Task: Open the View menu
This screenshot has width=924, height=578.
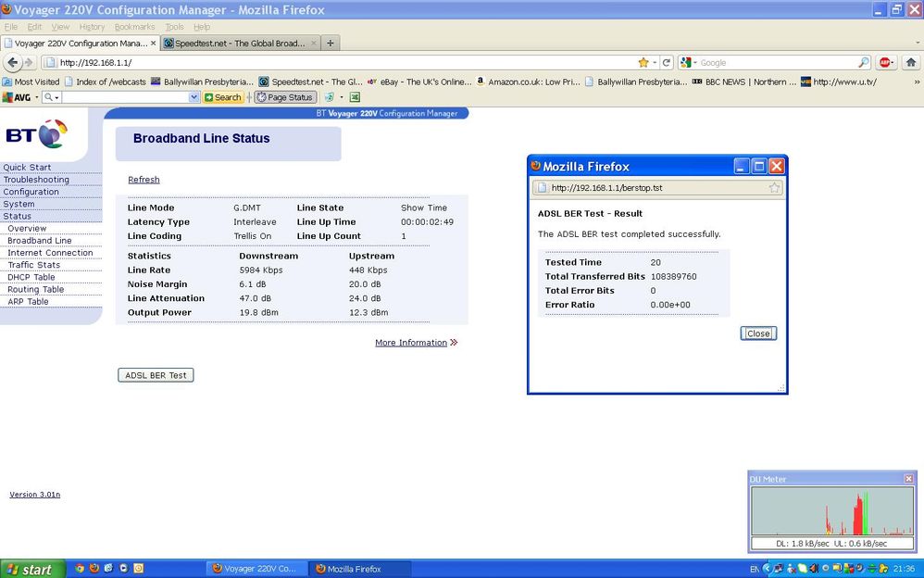Action: pyautogui.click(x=60, y=27)
